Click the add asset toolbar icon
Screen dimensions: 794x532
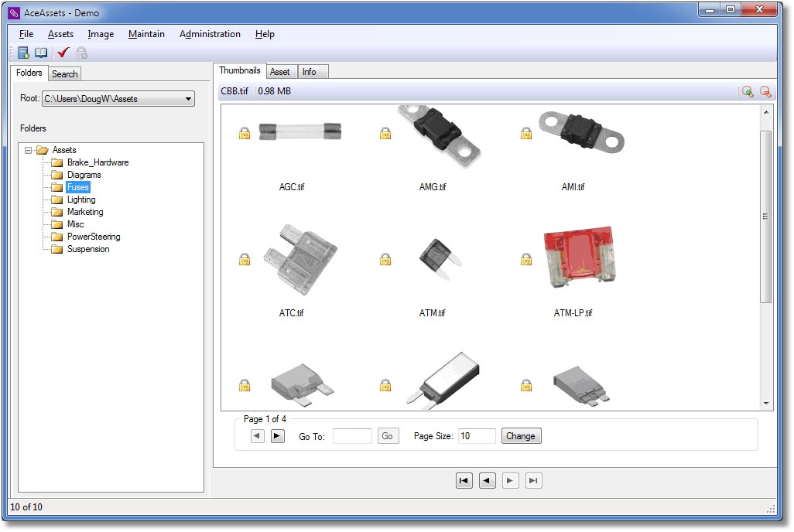(23, 53)
